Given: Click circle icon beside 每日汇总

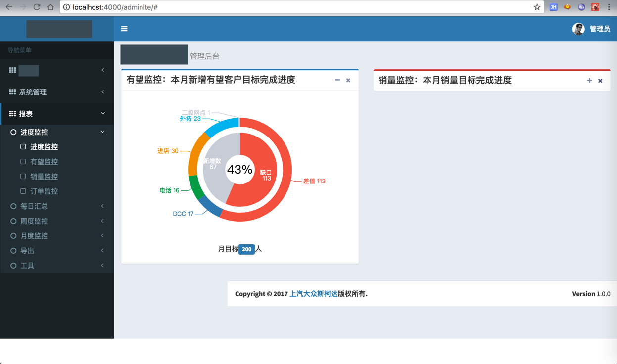Looking at the screenshot, I should pyautogui.click(x=13, y=206).
